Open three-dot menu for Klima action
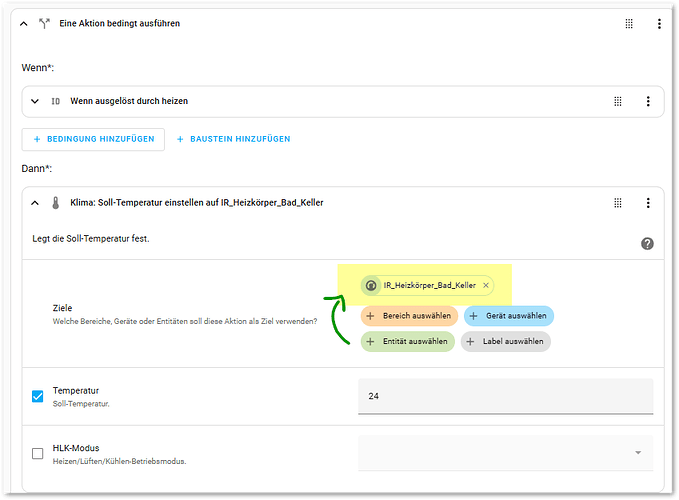Image resolution: width=679 pixels, height=500 pixels. point(648,202)
